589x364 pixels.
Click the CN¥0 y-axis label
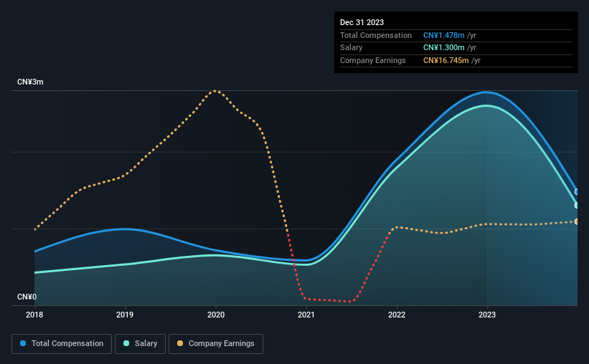(27, 297)
